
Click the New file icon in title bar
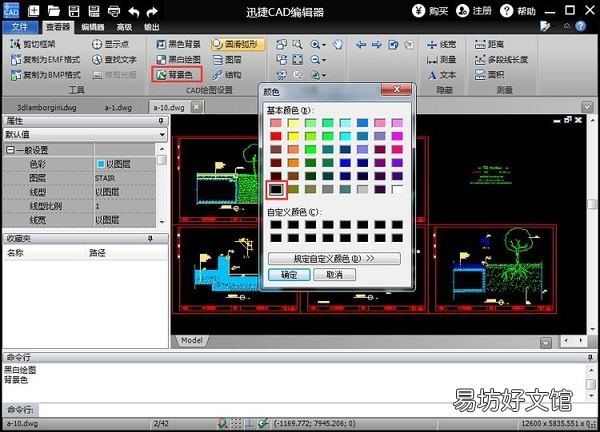tap(33, 11)
